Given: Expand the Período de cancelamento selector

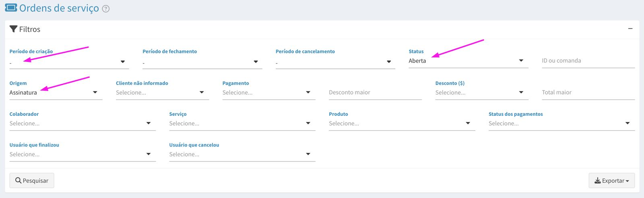Looking at the screenshot, I should pos(335,62).
